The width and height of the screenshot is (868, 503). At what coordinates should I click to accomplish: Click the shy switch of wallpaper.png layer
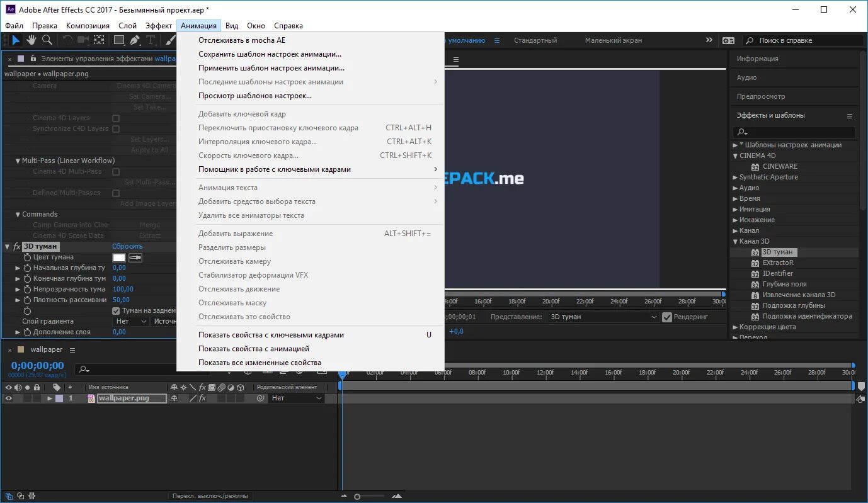click(x=174, y=398)
